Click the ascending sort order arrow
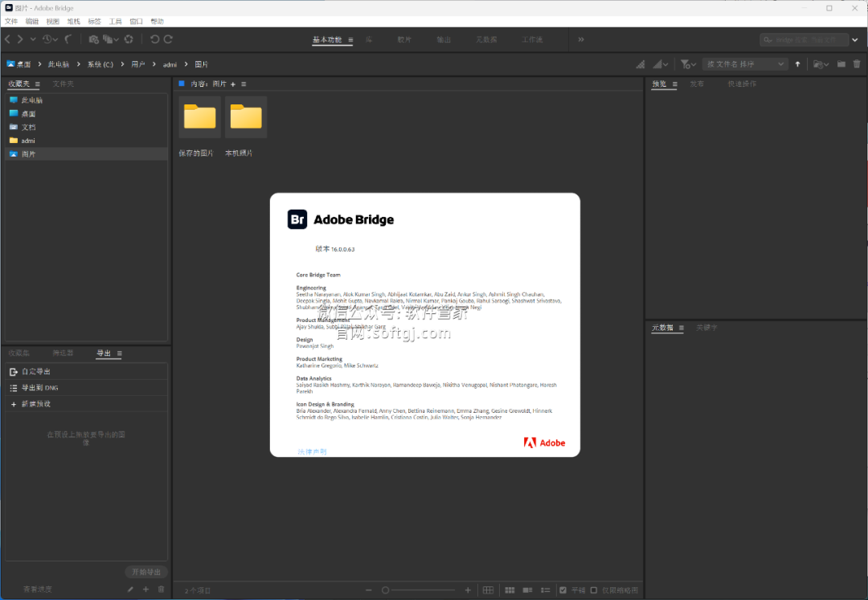868x600 pixels. [x=797, y=63]
